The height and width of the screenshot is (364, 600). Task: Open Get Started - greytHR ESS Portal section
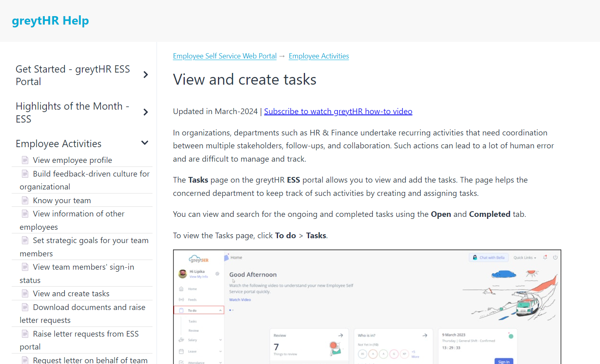(73, 75)
